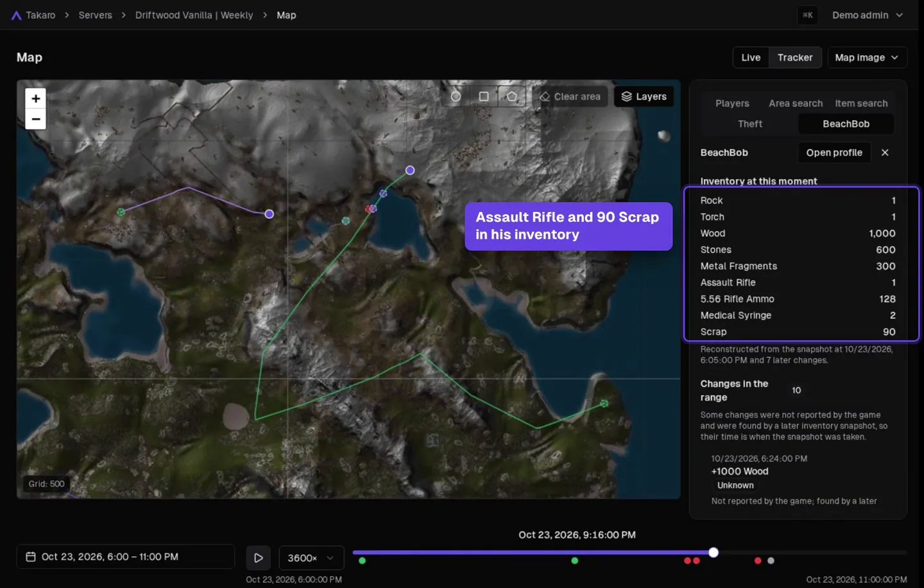The width and height of the screenshot is (924, 588).
Task: Open the Theft tab
Action: coord(750,124)
